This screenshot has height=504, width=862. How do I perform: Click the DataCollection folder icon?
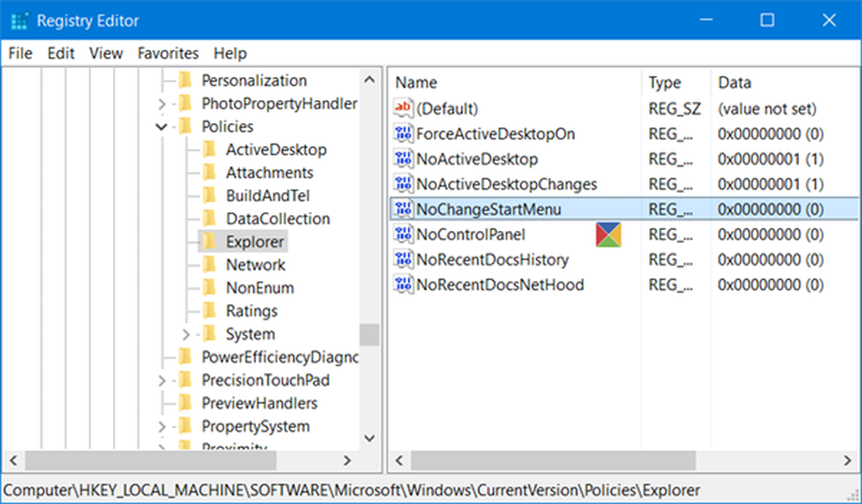(x=209, y=219)
